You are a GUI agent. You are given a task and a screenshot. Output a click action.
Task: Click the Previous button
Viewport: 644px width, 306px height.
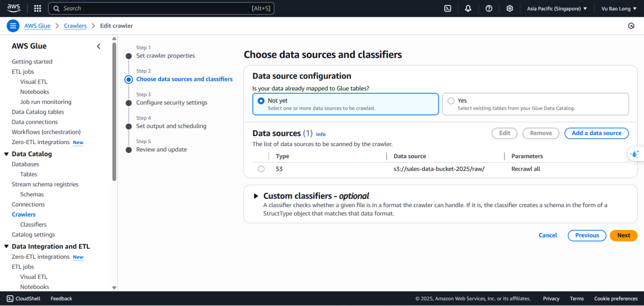click(x=587, y=235)
